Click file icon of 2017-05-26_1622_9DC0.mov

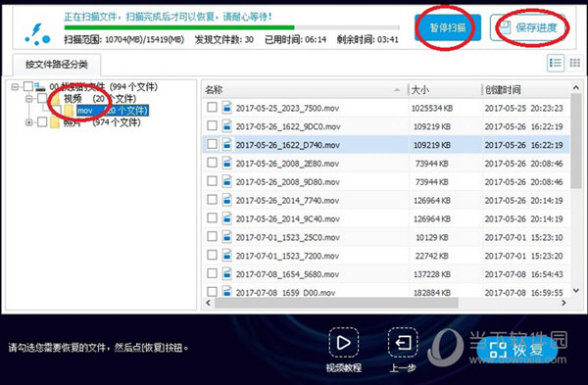tap(227, 126)
